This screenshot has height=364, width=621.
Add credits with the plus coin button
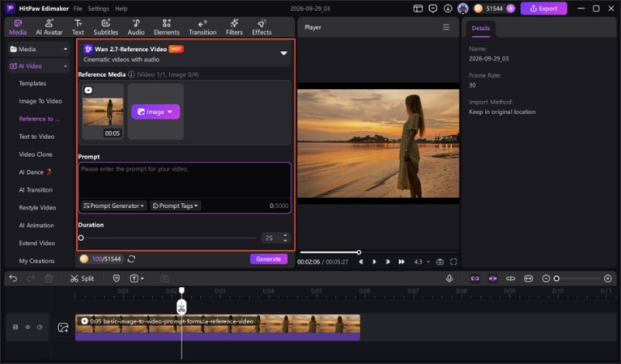pyautogui.click(x=511, y=8)
